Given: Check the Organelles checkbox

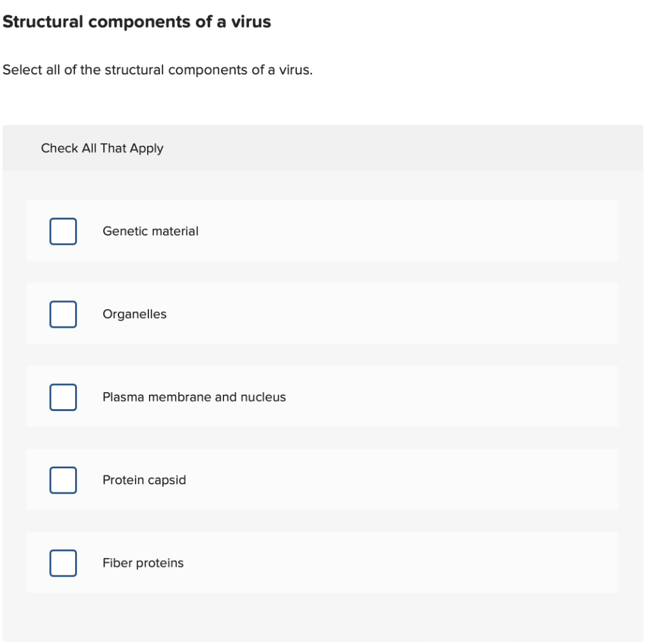Looking at the screenshot, I should [x=62, y=314].
